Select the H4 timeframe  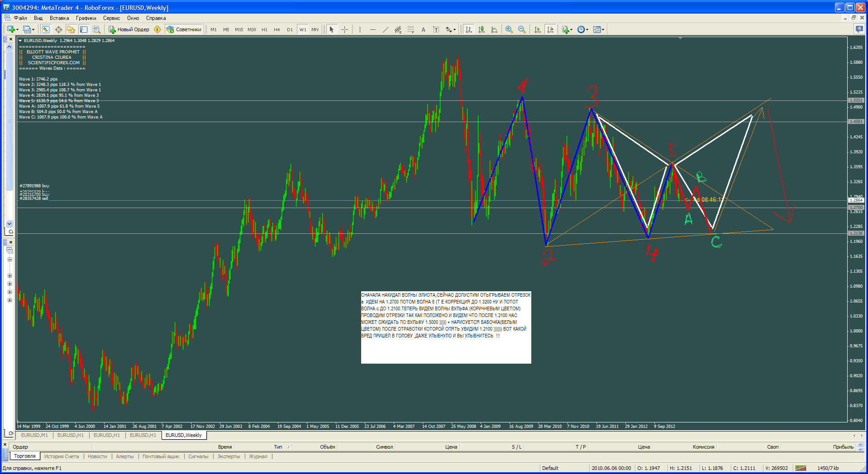277,29
